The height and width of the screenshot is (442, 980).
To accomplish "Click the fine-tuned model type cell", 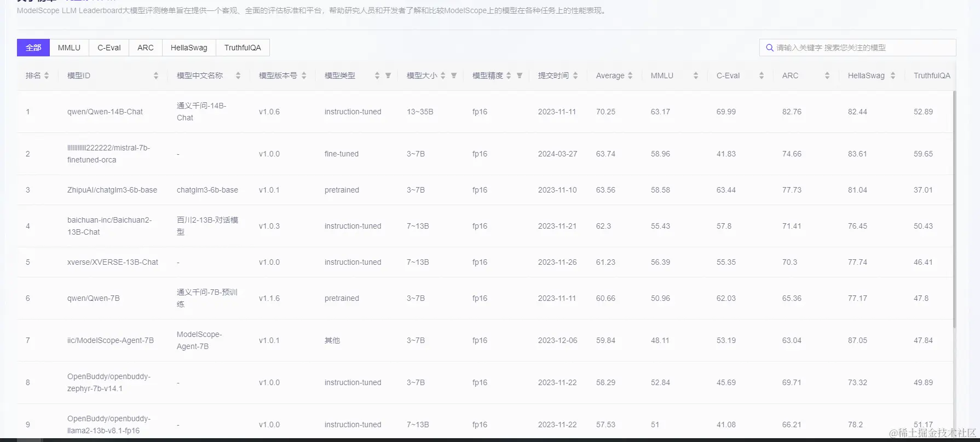I will 342,154.
